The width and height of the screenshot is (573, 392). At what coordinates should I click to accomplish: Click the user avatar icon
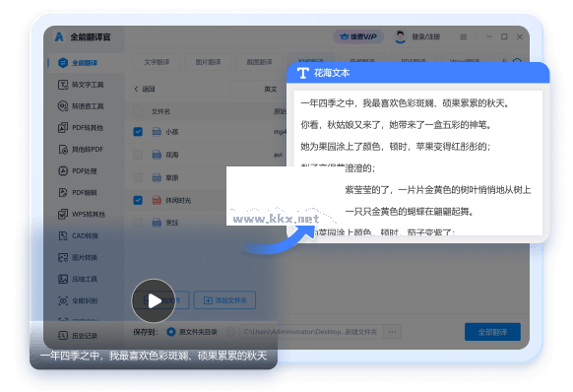click(x=400, y=36)
